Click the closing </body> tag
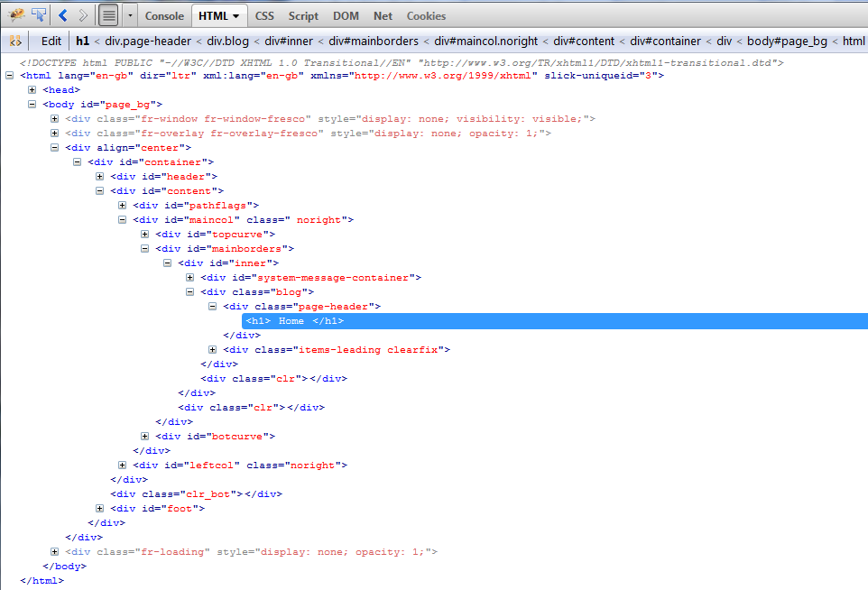 click(65, 567)
